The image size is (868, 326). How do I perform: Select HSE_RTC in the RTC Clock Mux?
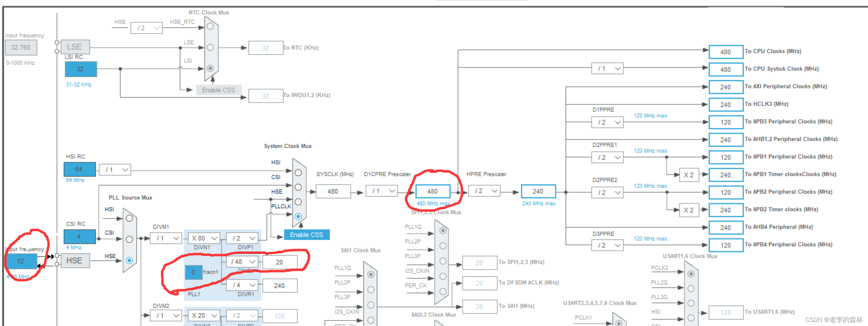click(210, 26)
